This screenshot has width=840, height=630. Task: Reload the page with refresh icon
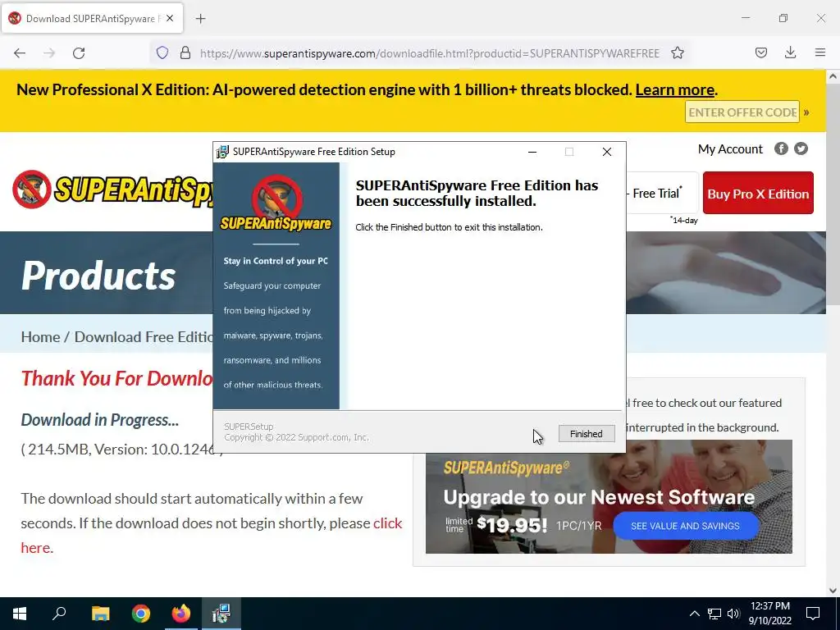pyautogui.click(x=79, y=53)
